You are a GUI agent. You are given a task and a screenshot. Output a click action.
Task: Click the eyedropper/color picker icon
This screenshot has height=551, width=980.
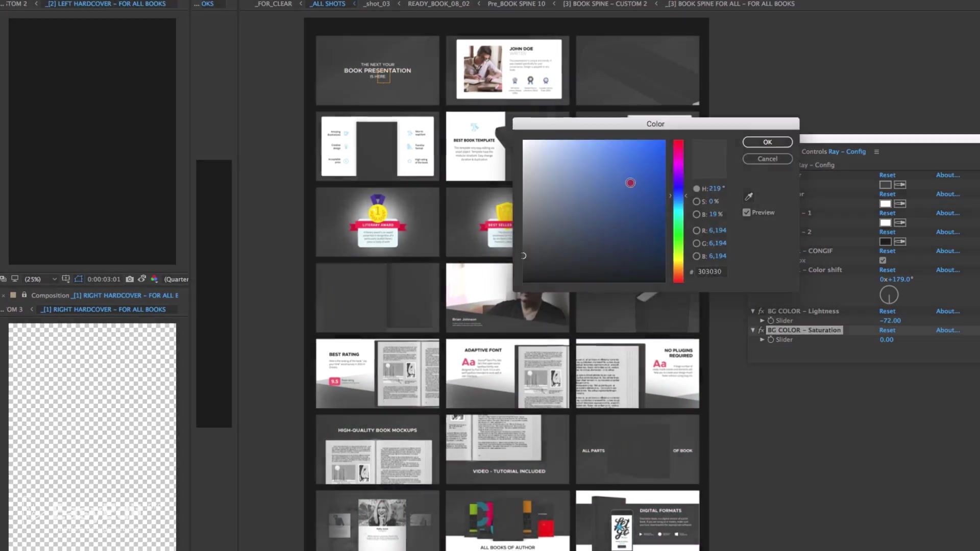(748, 196)
